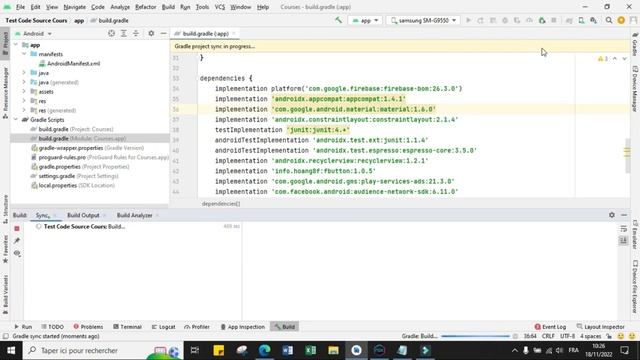Open the TODO tool window
Viewport: 640px width, 360px height.
pyautogui.click(x=53, y=327)
